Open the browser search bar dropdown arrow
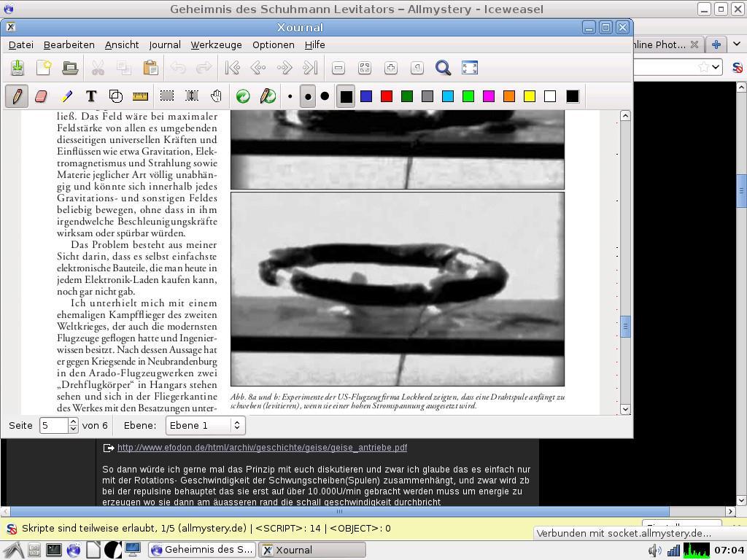747x560 pixels. (x=716, y=67)
